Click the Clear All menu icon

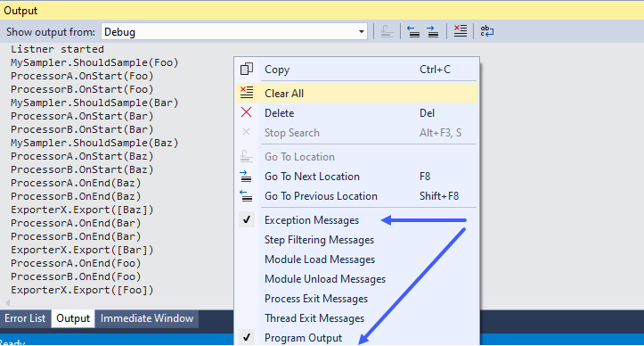(x=247, y=92)
